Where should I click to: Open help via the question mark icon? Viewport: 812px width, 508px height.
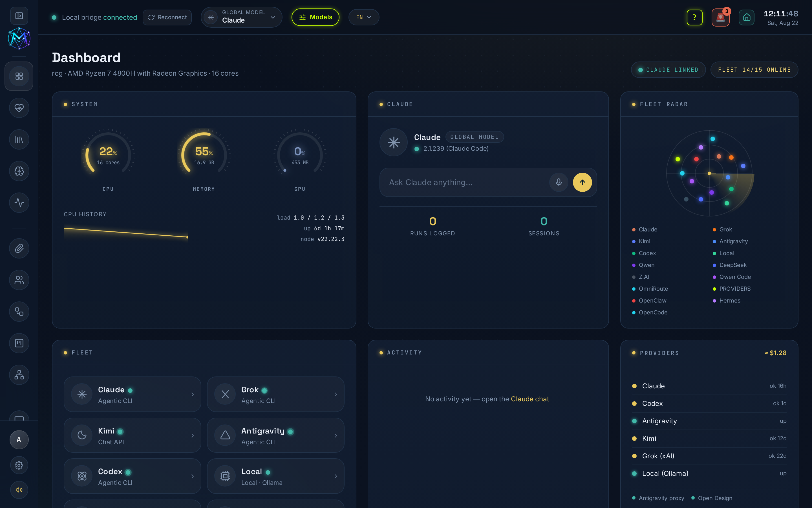point(694,17)
